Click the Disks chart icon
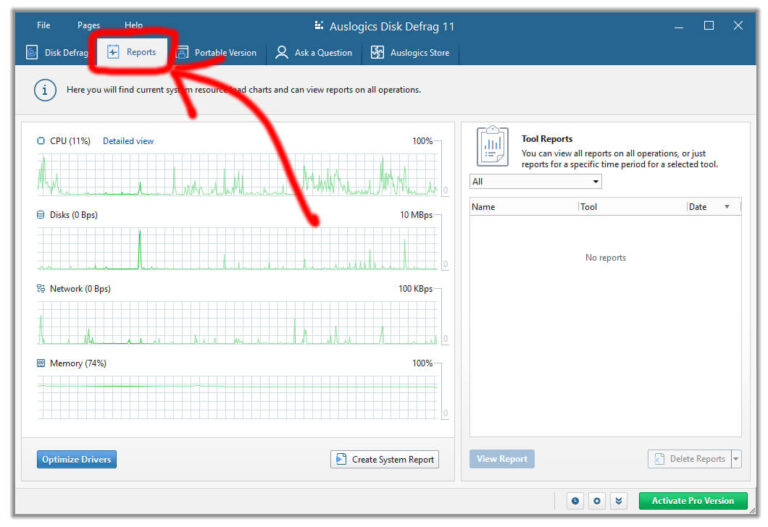768x527 pixels. pyautogui.click(x=40, y=215)
